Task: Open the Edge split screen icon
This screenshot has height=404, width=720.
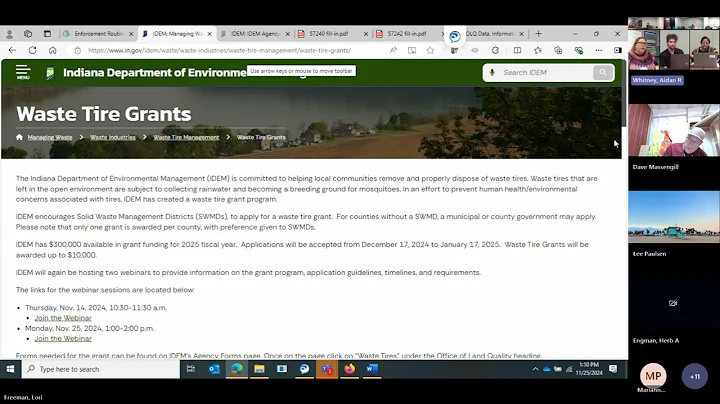Action: (x=517, y=50)
